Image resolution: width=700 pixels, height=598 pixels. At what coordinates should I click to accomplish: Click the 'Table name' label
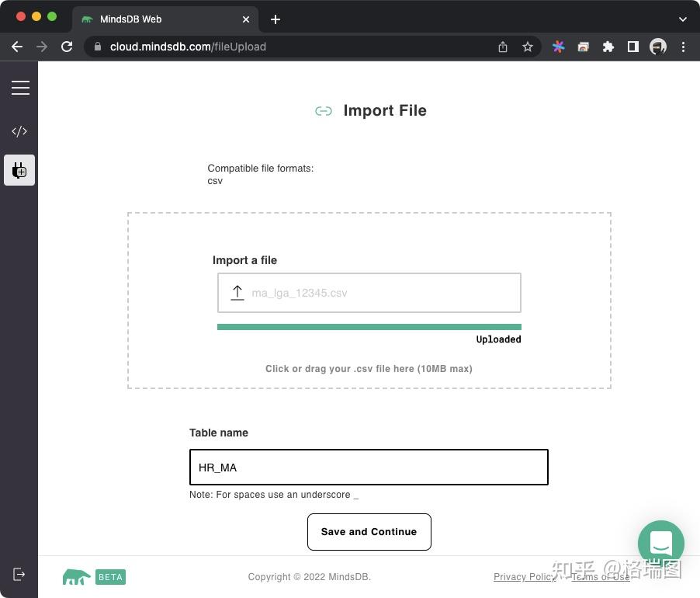point(219,433)
